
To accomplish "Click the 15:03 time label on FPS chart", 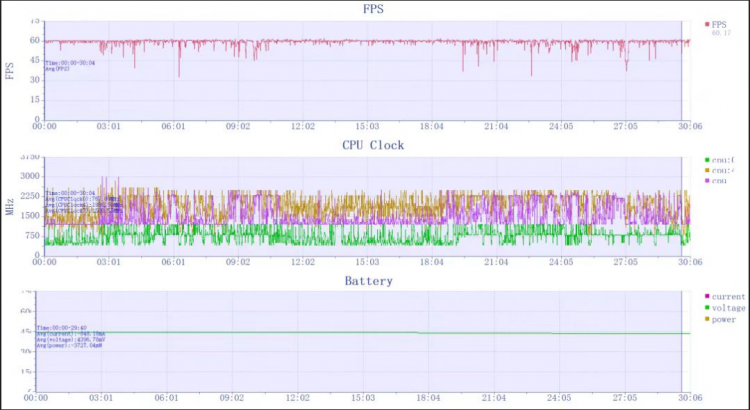I will pyautogui.click(x=367, y=126).
